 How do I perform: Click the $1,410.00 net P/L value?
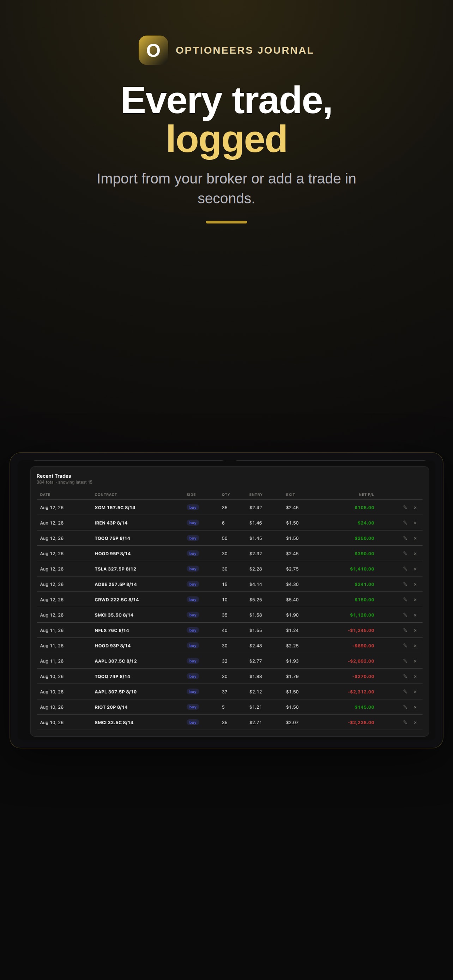[x=362, y=569]
